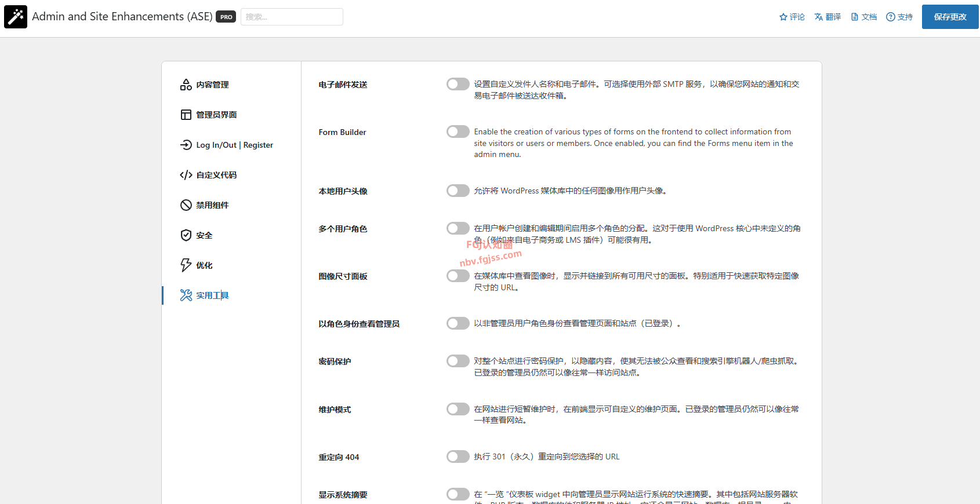Click the 自定义代码 code brackets icon
The width and height of the screenshot is (980, 504).
[x=186, y=175]
